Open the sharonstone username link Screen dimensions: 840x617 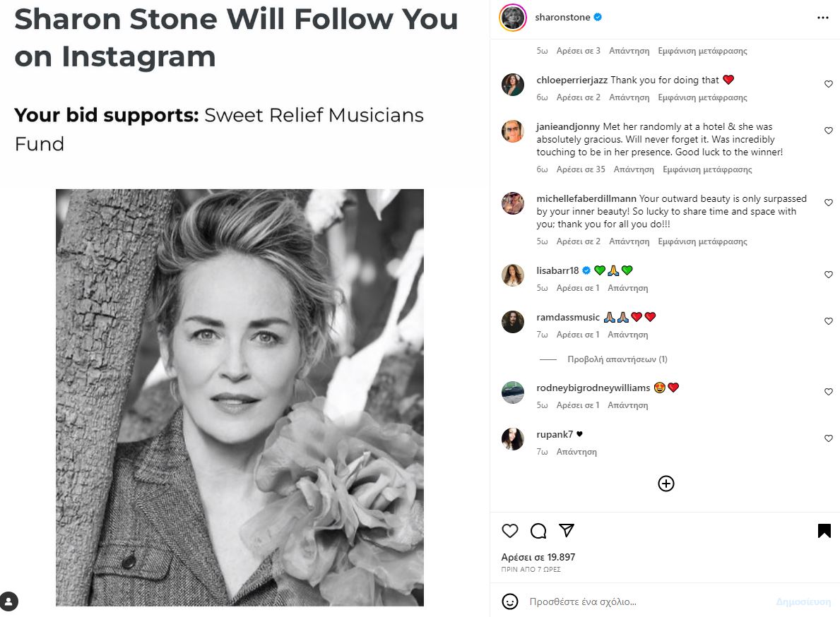563,18
